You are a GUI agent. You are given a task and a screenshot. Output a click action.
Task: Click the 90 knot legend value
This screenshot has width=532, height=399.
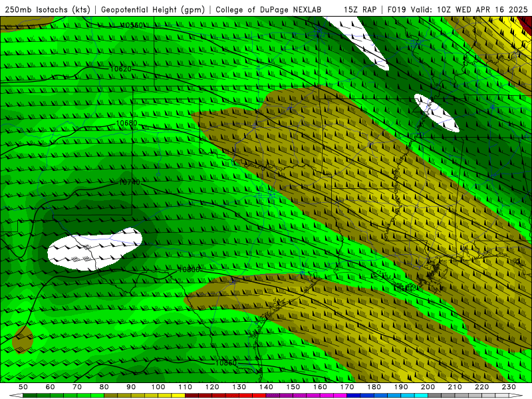(131, 387)
